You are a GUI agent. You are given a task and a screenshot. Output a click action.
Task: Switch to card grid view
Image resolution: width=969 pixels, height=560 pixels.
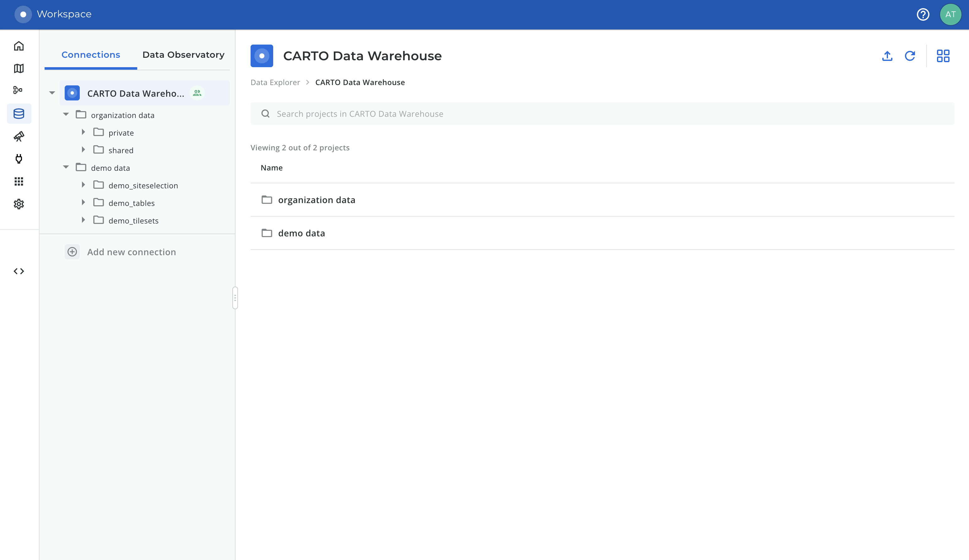[x=943, y=56]
